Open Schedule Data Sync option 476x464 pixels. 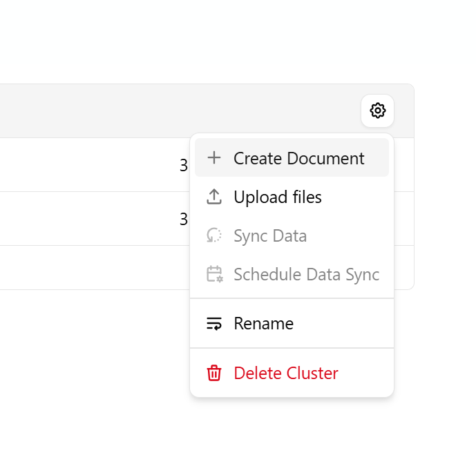click(x=306, y=275)
